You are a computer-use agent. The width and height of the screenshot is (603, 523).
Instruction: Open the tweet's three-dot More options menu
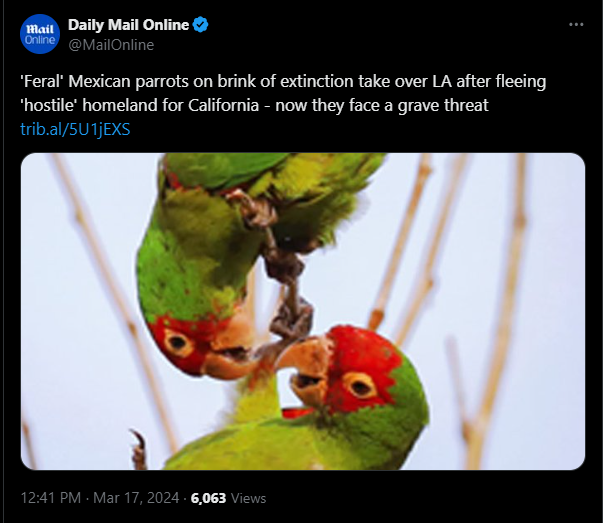coord(576,25)
